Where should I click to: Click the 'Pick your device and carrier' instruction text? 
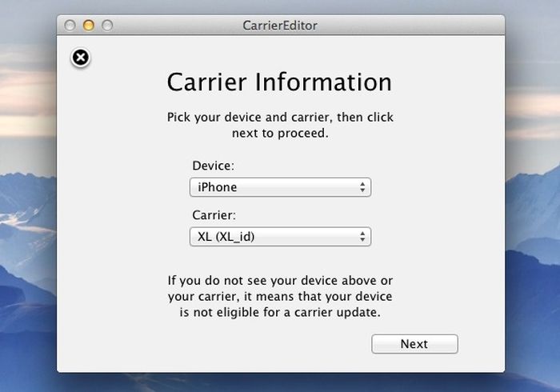coord(280,125)
